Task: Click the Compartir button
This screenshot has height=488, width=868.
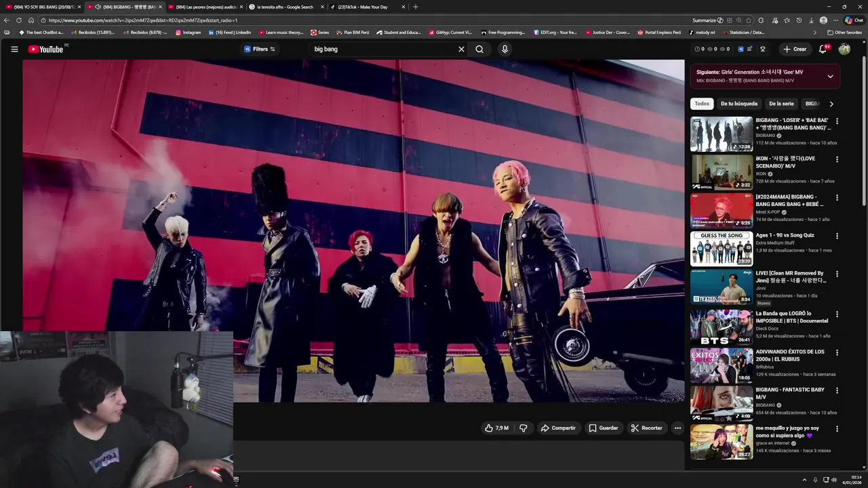Action: coord(558,428)
